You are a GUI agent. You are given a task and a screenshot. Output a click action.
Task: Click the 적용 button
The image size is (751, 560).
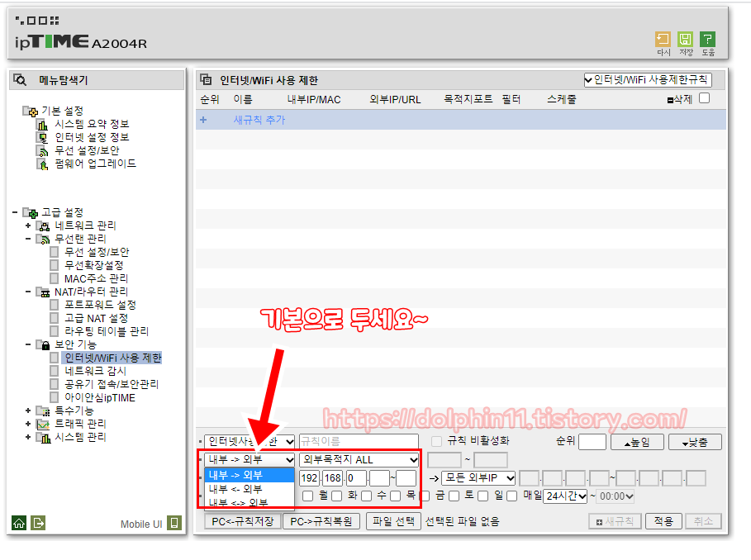pos(665,520)
